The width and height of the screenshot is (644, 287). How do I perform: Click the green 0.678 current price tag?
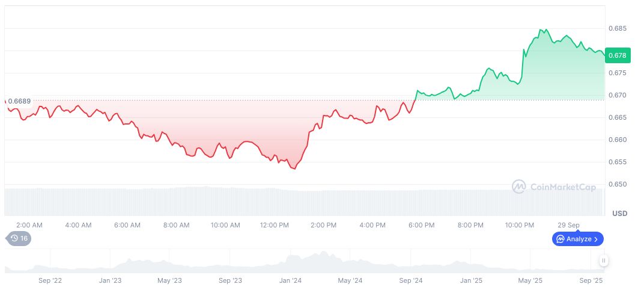click(617, 55)
